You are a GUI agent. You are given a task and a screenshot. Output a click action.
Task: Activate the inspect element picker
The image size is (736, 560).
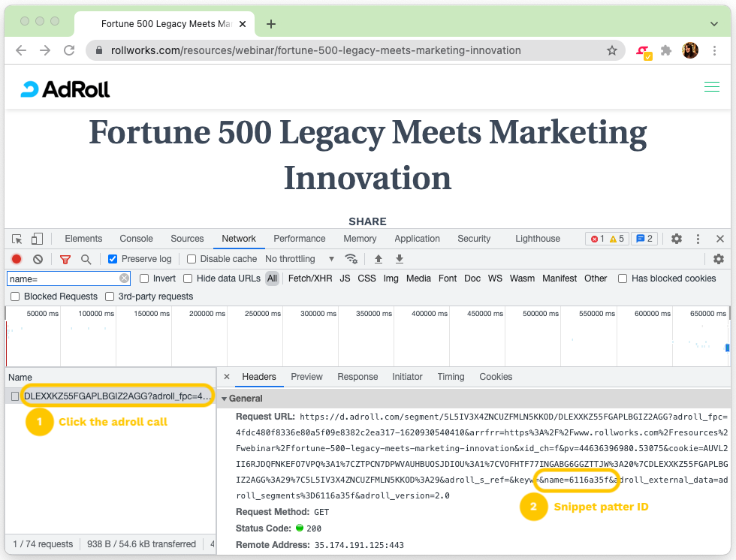click(x=17, y=239)
